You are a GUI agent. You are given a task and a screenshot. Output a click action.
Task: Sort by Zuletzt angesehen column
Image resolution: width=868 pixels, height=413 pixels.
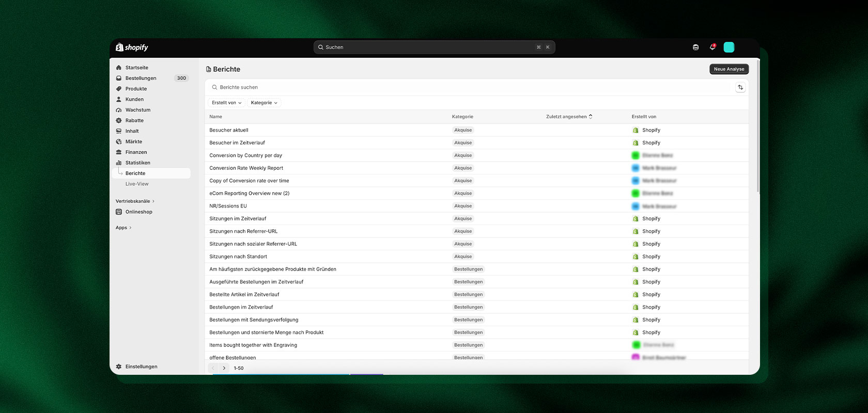click(569, 117)
